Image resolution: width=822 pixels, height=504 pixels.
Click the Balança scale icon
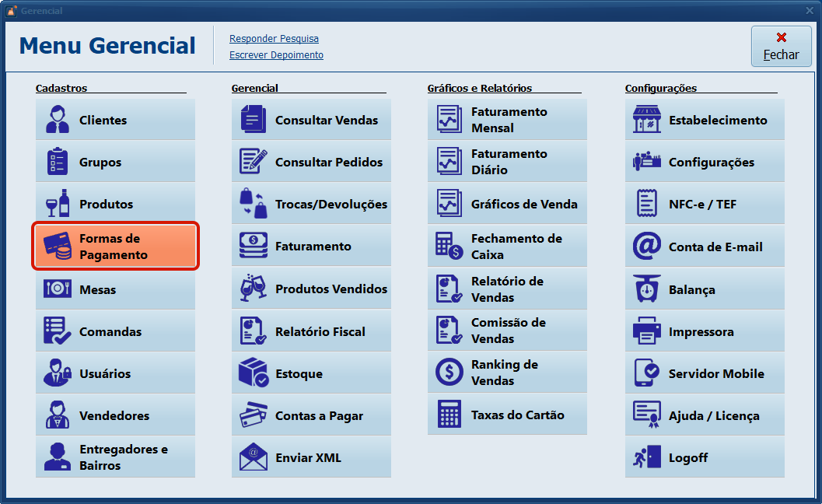(647, 289)
